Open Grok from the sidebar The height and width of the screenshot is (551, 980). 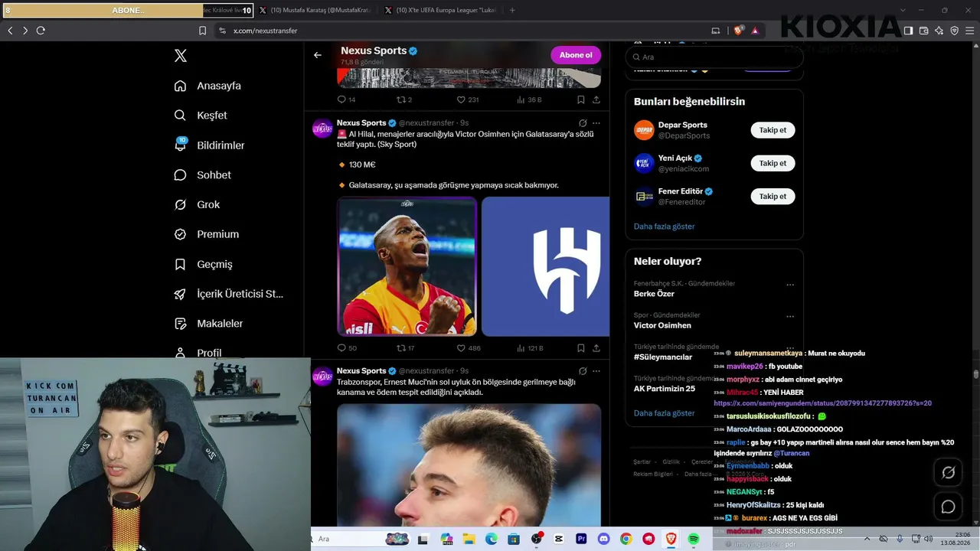point(197,205)
